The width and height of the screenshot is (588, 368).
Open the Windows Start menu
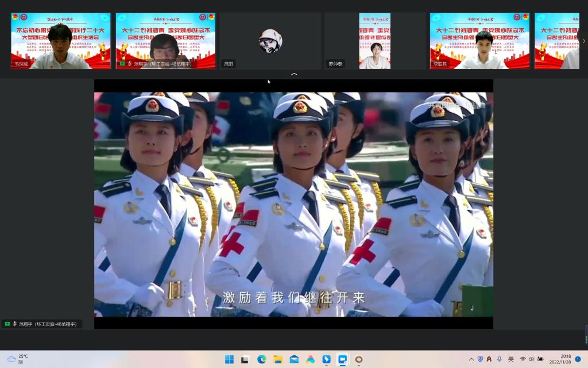(229, 359)
